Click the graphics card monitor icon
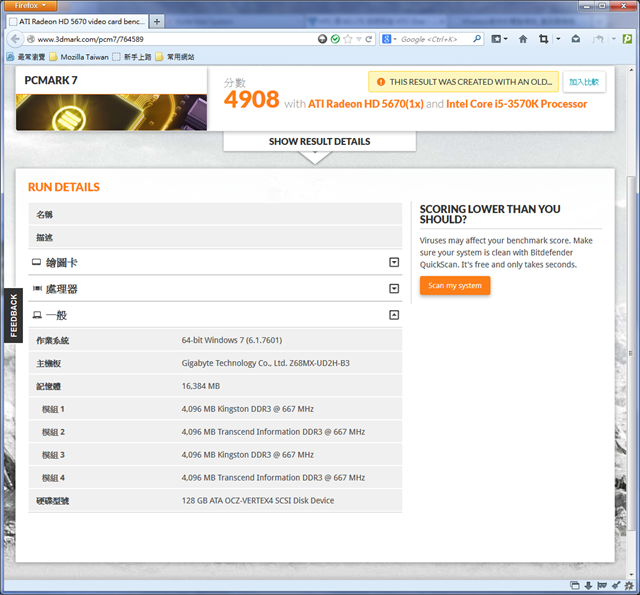 tap(36, 262)
